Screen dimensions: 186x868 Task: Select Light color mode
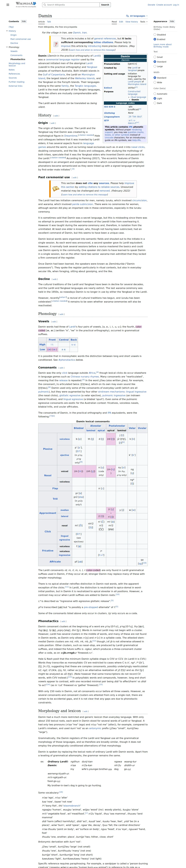(155, 98)
